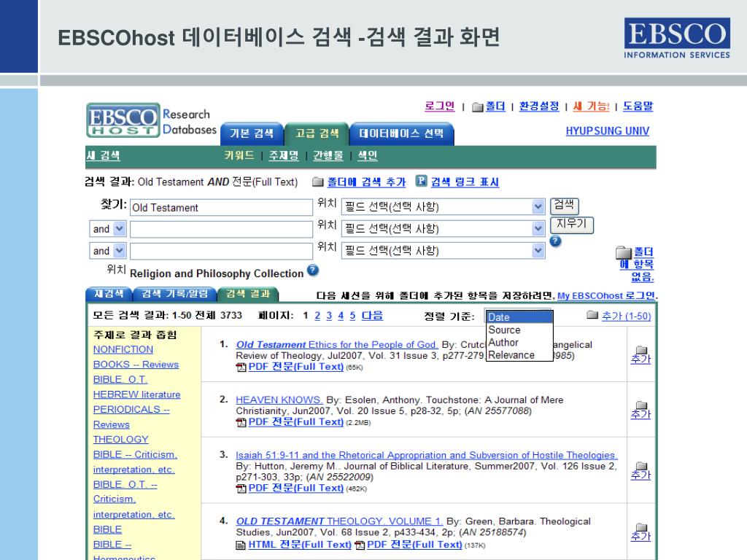
Task: Open HTML 전문(Full Text) for result 4
Action: click(x=300, y=544)
